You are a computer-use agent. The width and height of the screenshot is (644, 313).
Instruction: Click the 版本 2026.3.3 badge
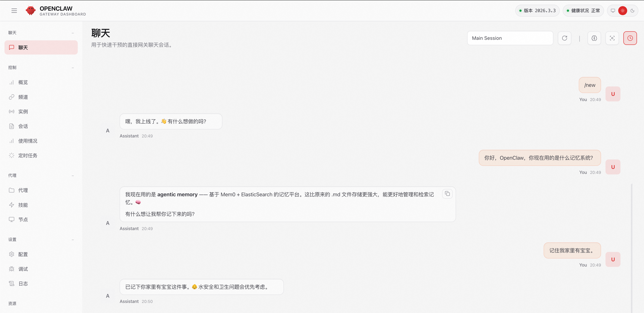click(x=537, y=10)
